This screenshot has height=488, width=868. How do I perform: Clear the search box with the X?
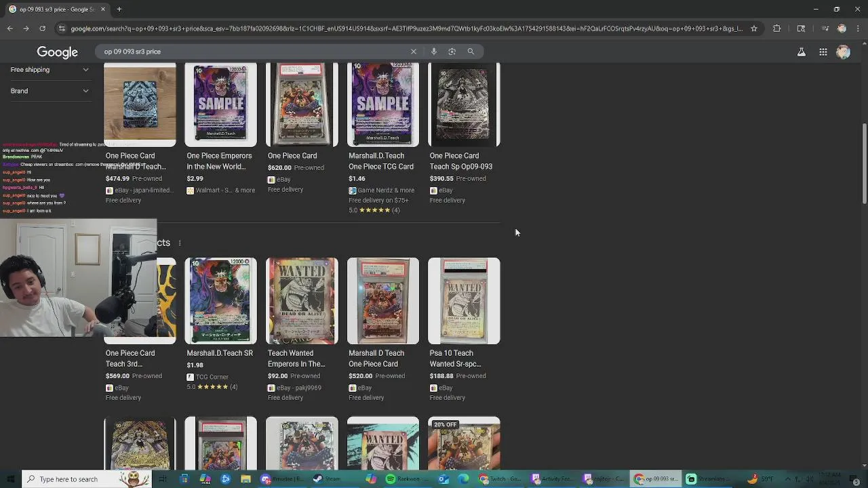click(x=413, y=52)
